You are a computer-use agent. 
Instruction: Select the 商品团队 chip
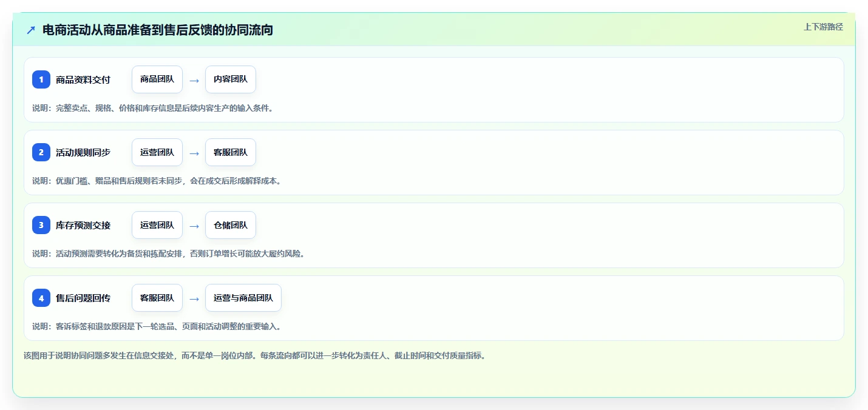[x=157, y=79]
